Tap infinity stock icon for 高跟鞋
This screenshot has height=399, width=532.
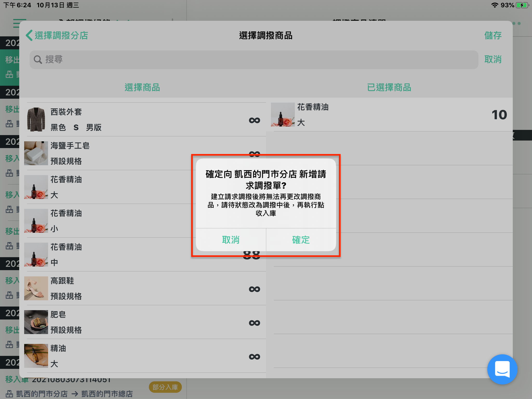(x=254, y=289)
